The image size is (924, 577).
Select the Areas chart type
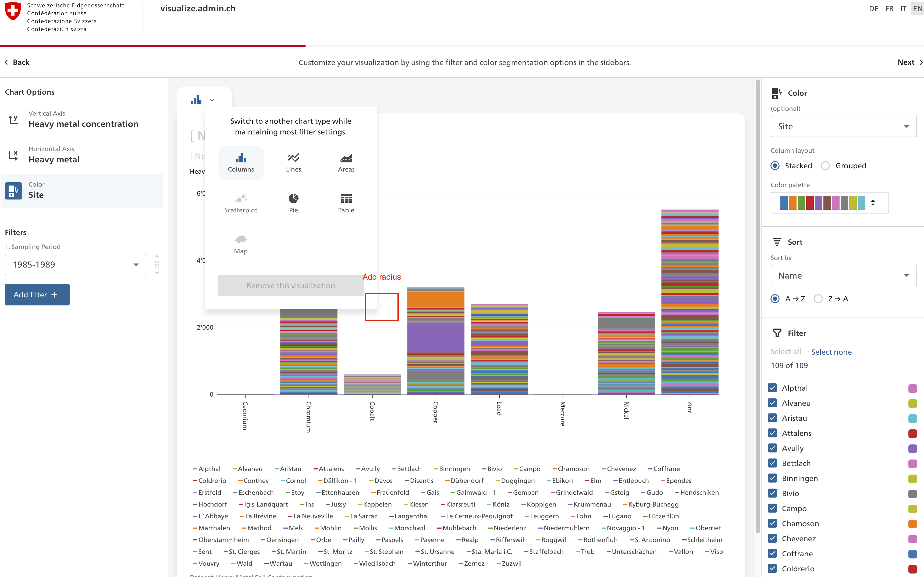(x=345, y=163)
